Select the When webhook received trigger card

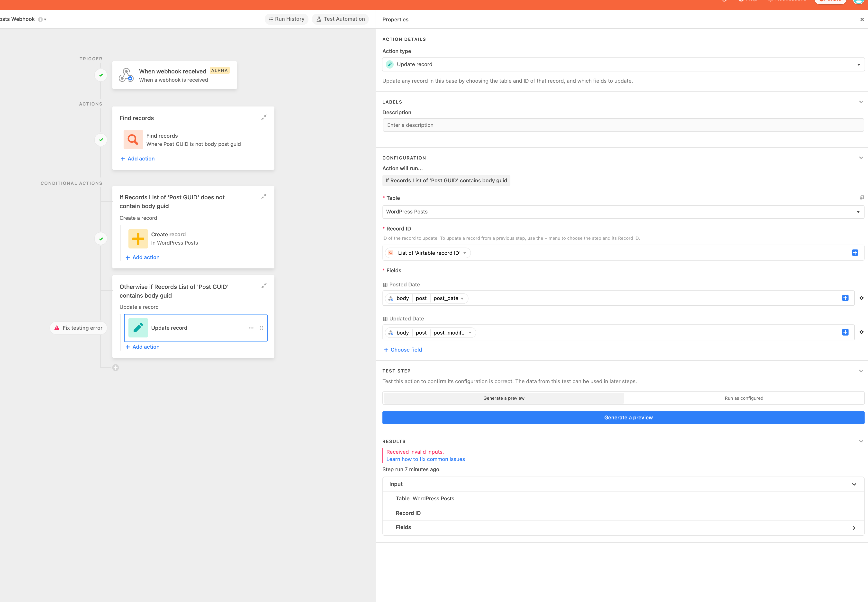click(174, 75)
